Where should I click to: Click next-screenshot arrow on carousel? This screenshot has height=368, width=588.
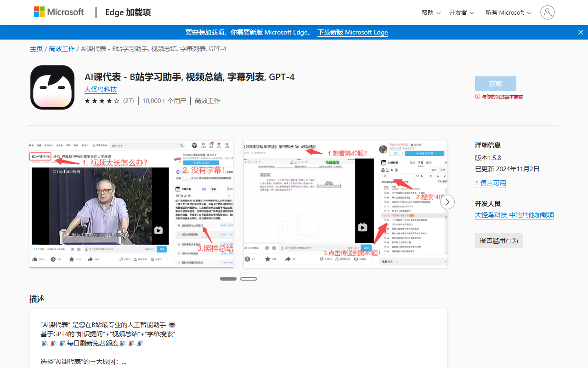click(x=447, y=202)
